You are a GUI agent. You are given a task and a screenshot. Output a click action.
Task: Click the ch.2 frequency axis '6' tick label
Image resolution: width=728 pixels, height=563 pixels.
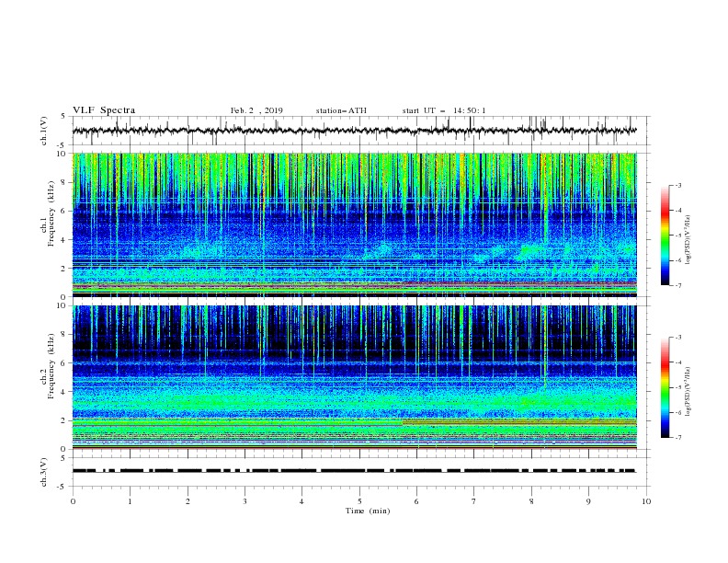[x=63, y=363]
